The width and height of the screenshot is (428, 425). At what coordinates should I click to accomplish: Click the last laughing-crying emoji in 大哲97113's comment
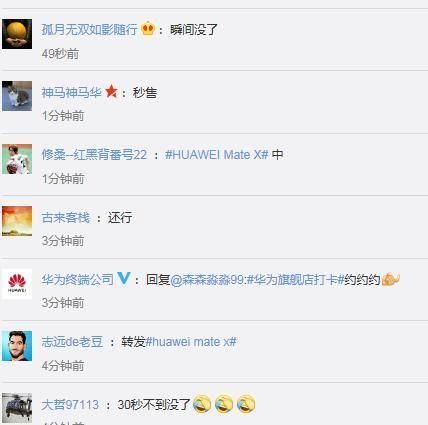pos(246,404)
